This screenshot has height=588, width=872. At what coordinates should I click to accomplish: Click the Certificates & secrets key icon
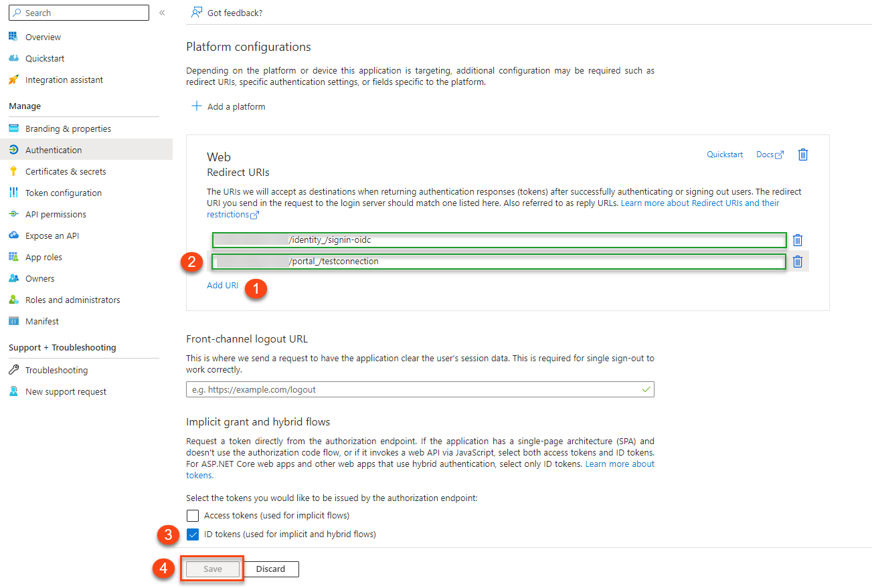(13, 171)
